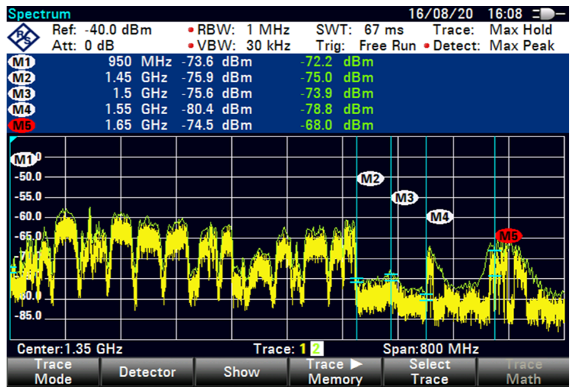Click the Span 800 MHz field
575x392 pixels.
(431, 349)
